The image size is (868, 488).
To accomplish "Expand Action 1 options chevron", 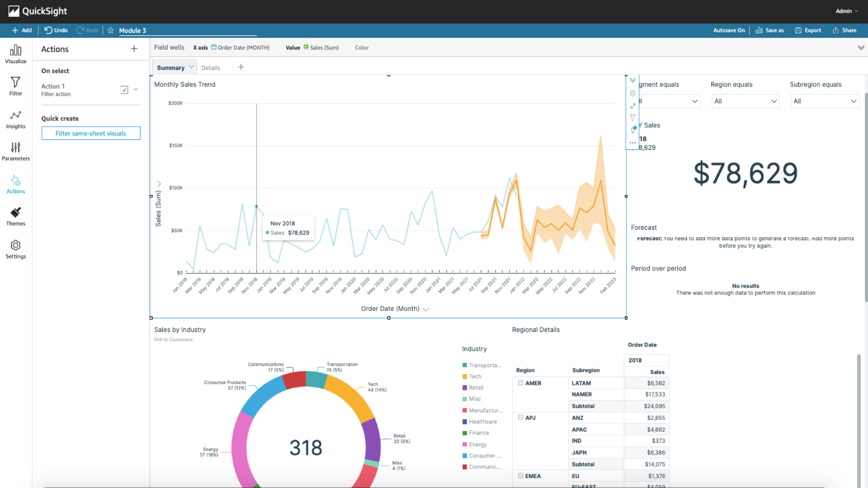I will (x=136, y=89).
